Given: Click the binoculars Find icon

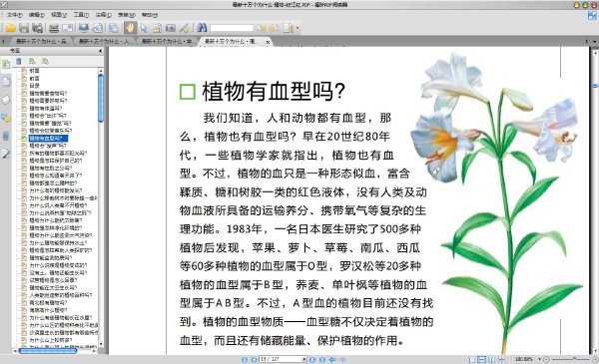Looking at the screenshot, I should coord(202,28).
